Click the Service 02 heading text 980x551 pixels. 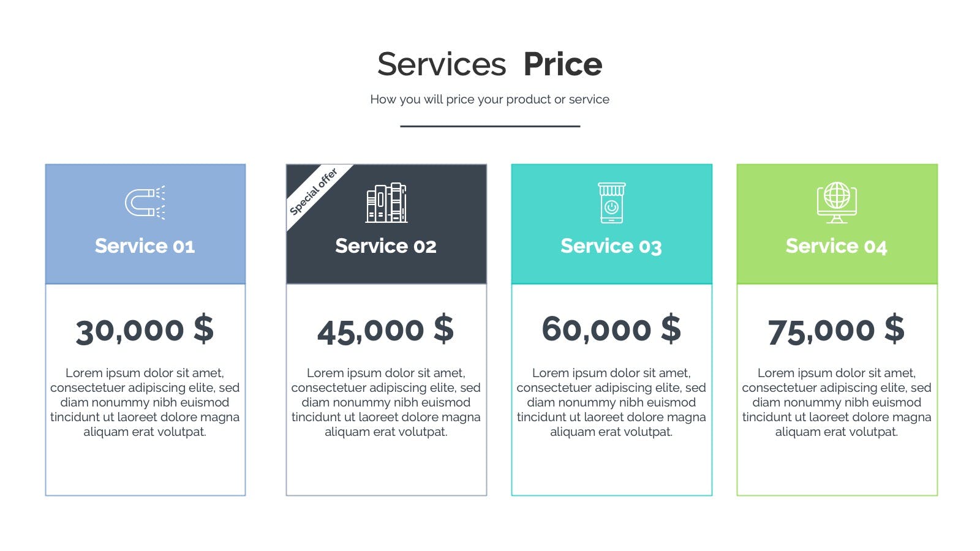click(386, 246)
